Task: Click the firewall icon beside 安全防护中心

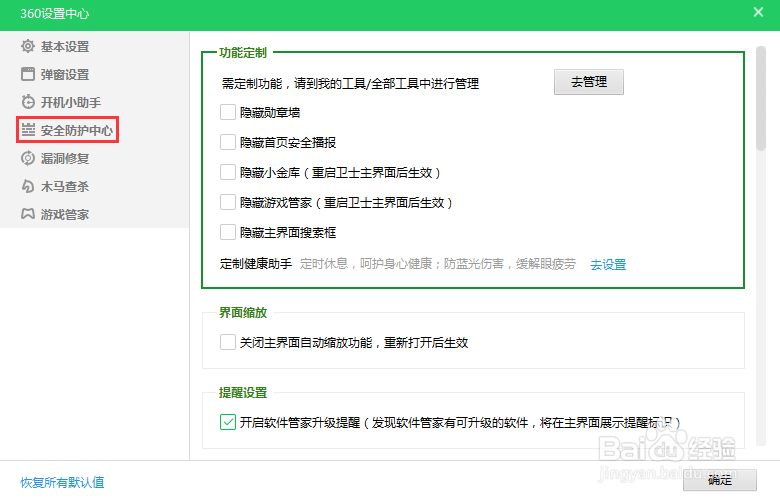Action: click(28, 130)
